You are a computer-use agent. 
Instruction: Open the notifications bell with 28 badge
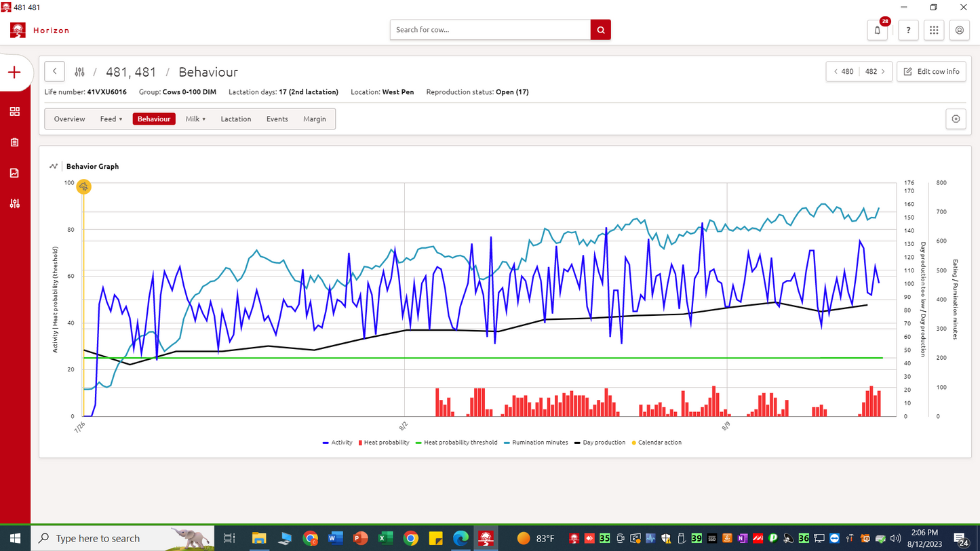coord(878,30)
